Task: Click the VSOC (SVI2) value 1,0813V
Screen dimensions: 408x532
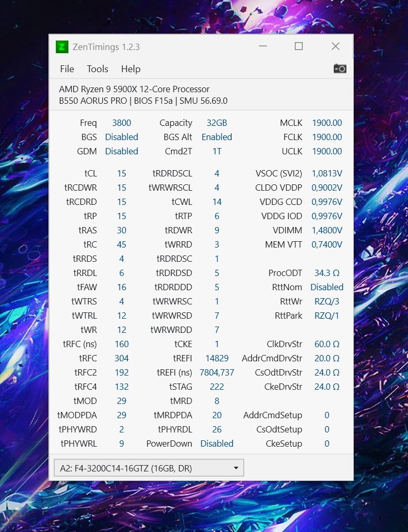Action: coord(327,173)
